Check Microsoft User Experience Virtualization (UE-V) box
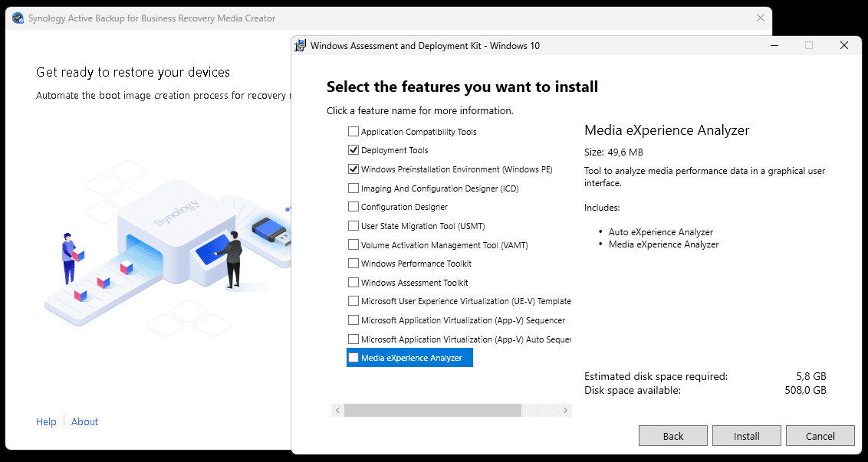This screenshot has height=462, width=868. point(353,301)
